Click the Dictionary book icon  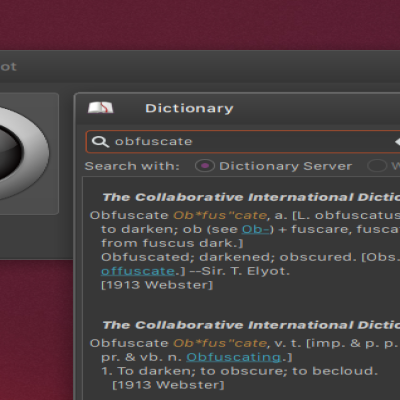point(100,108)
